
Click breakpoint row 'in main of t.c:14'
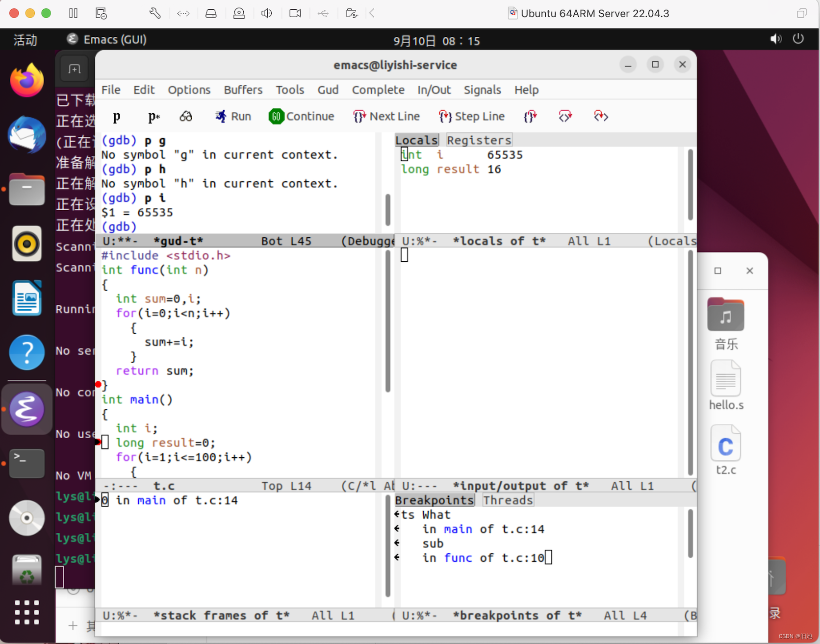tap(483, 529)
